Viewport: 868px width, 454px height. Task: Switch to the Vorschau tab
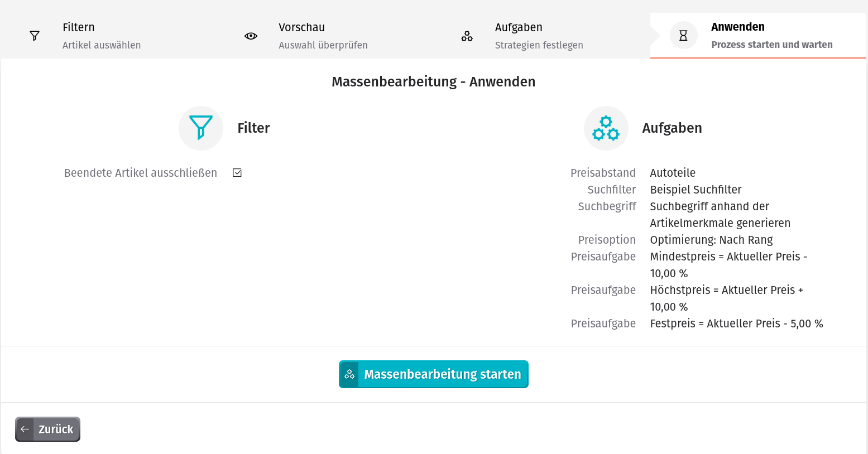coord(325,36)
